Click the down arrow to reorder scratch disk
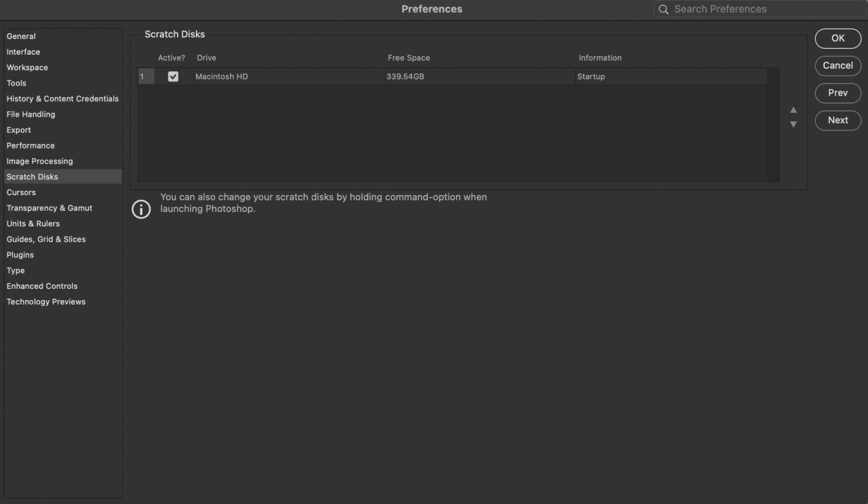The image size is (868, 504). click(x=793, y=125)
